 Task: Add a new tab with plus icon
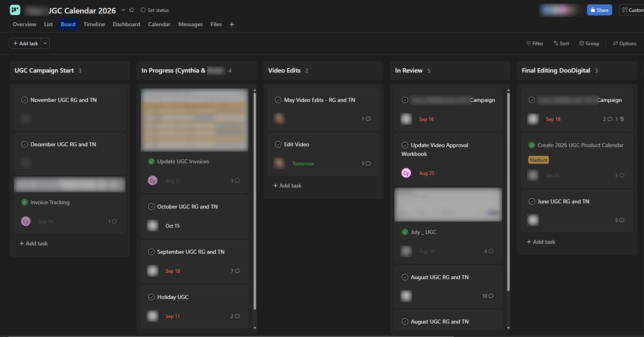tap(232, 25)
